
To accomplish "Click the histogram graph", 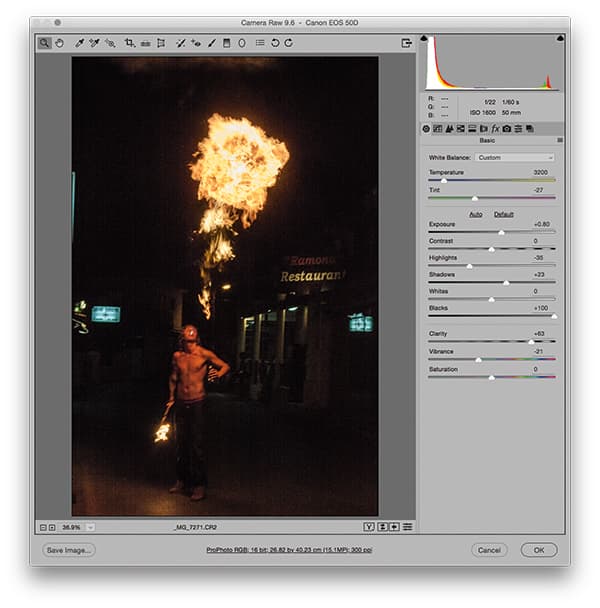I will coord(492,63).
